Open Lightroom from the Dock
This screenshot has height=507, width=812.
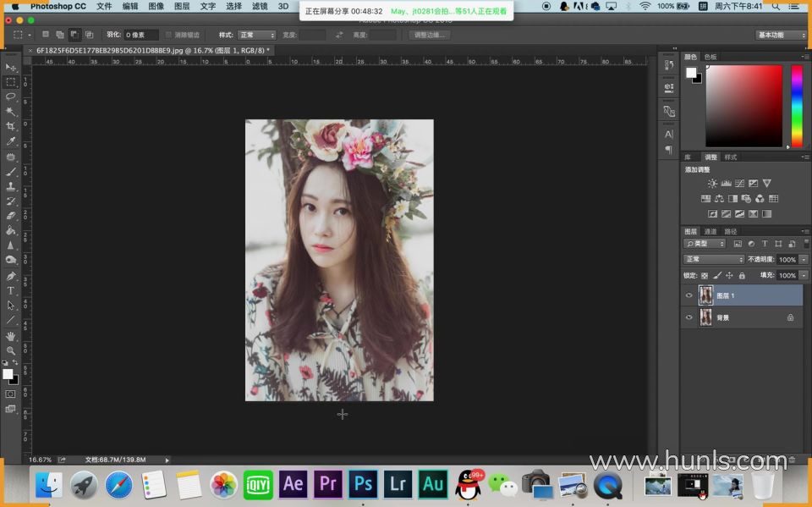[398, 483]
